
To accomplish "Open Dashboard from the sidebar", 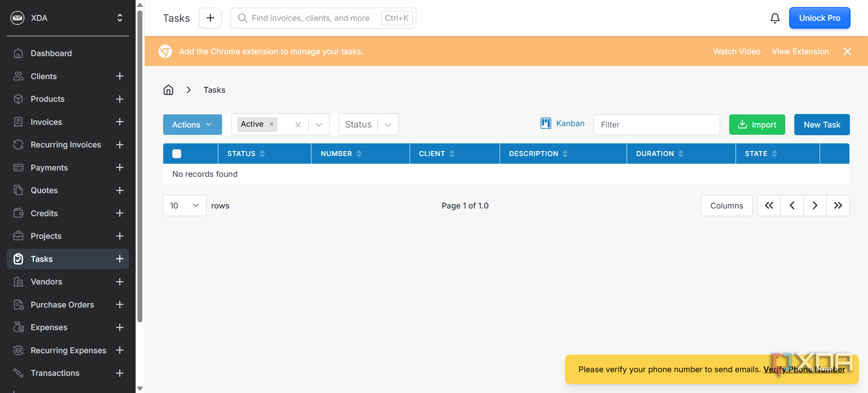I will pyautogui.click(x=51, y=53).
